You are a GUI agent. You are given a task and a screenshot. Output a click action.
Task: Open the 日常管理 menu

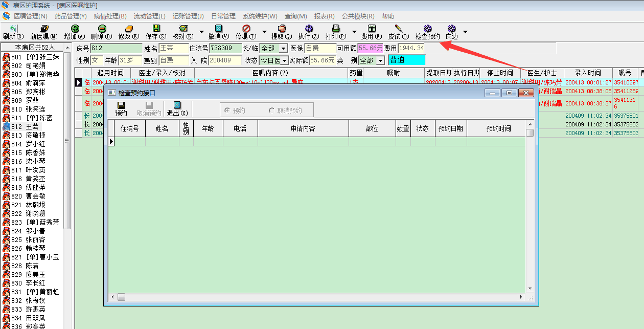223,16
